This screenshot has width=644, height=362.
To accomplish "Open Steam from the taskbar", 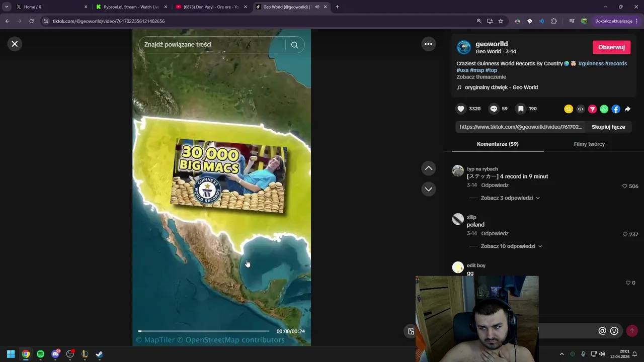I will coord(99,354).
